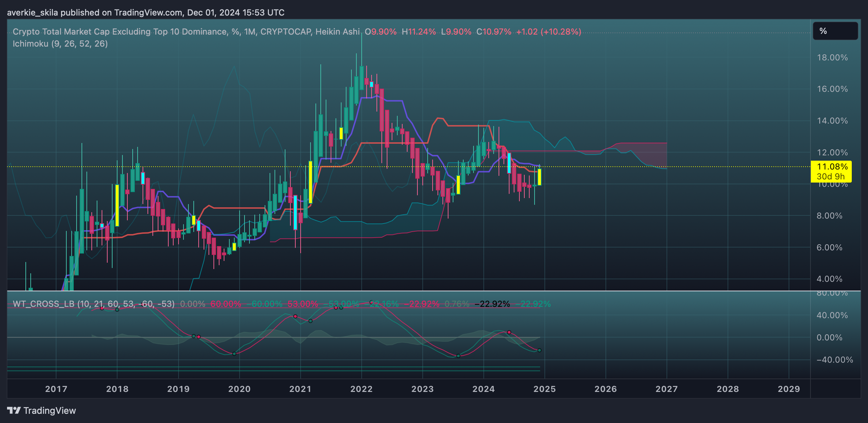Click the 2017 label on the time axis
Viewport: 868px width, 423px height.
click(x=56, y=389)
